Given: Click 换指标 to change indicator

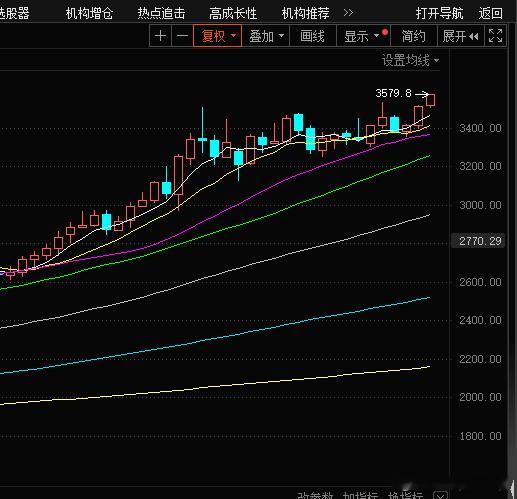Looking at the screenshot, I should click(x=405, y=496).
